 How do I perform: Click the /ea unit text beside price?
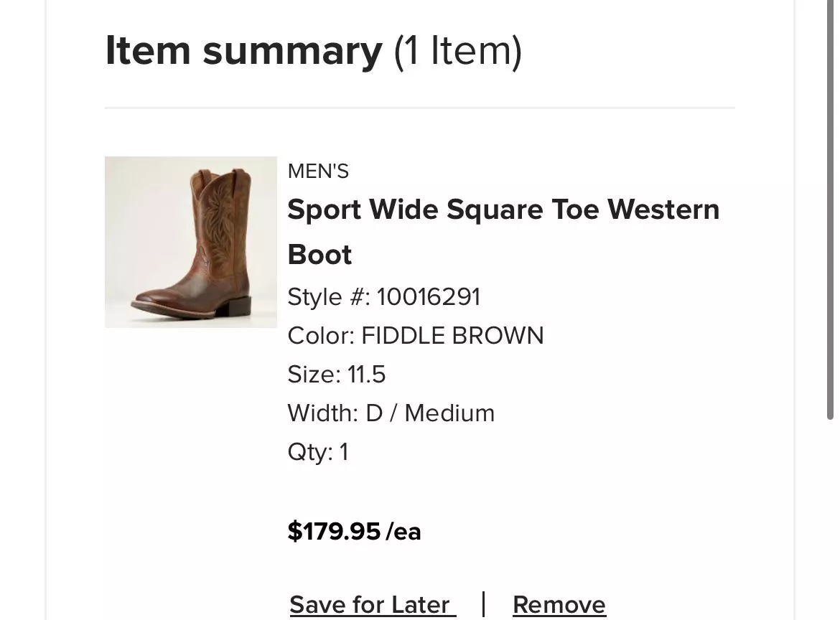[403, 532]
